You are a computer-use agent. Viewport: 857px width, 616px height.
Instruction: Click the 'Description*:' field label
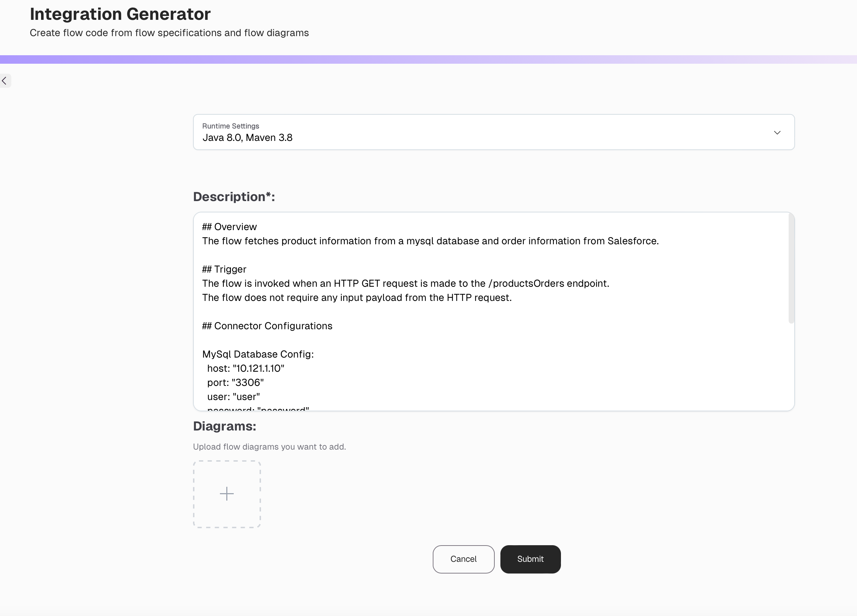(x=234, y=197)
